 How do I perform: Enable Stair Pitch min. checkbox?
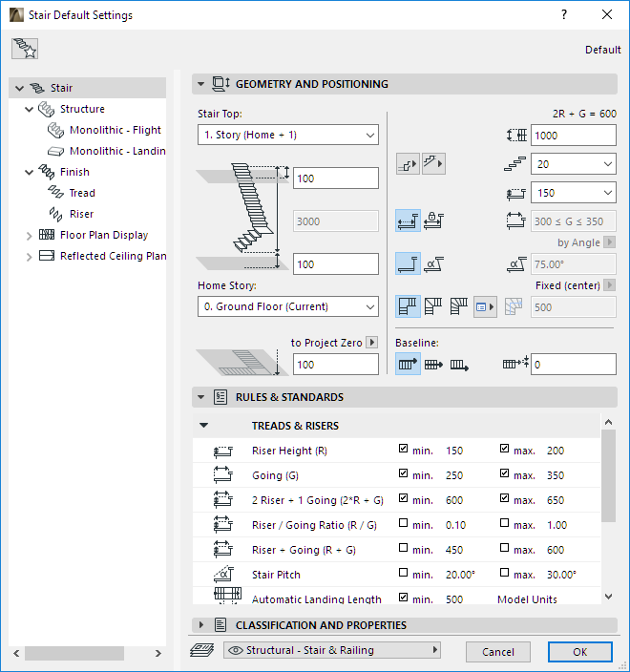pos(403,573)
